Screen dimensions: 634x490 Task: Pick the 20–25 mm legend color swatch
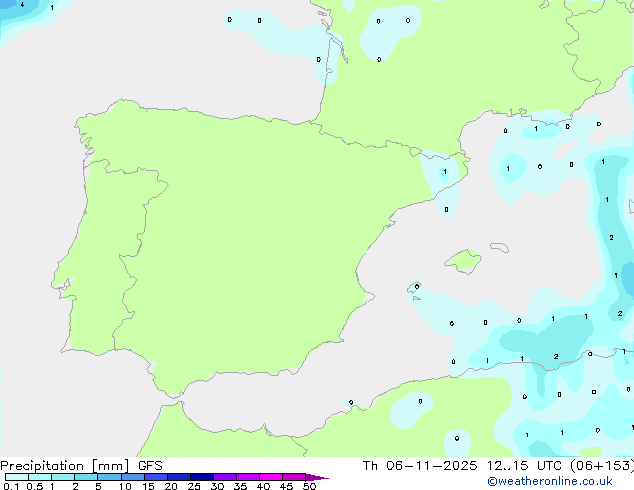tap(179, 477)
